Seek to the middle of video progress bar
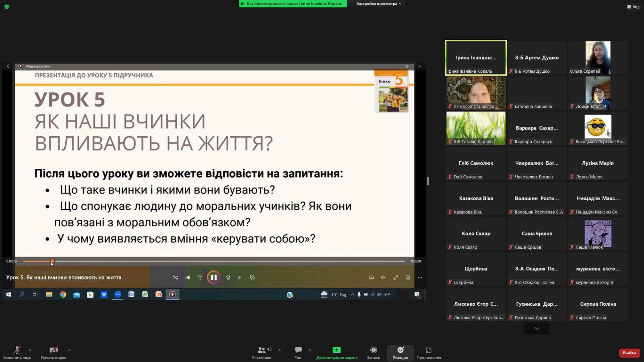This screenshot has height=362, width=644. point(214,261)
